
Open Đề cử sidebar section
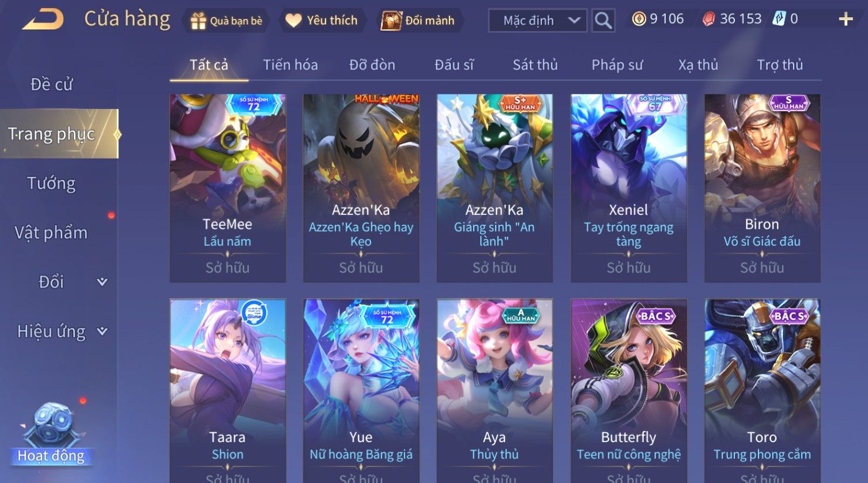[x=51, y=84]
